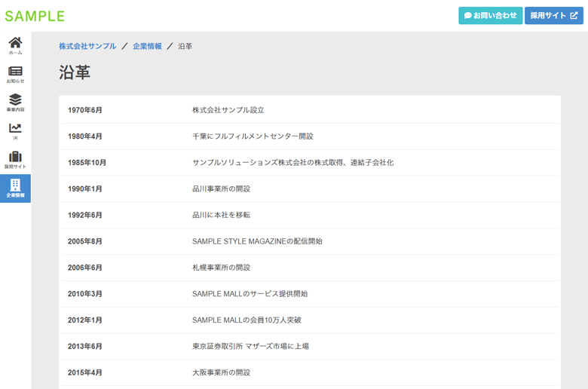The height and width of the screenshot is (389, 588).
Task: Click 東京証券取引所 マザーズ市場に上場 entry
Action: (250, 346)
